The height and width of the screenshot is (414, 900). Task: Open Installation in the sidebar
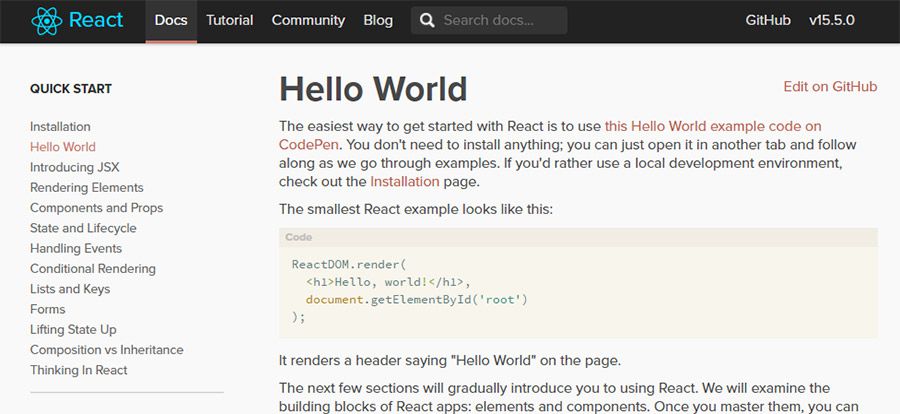point(60,126)
